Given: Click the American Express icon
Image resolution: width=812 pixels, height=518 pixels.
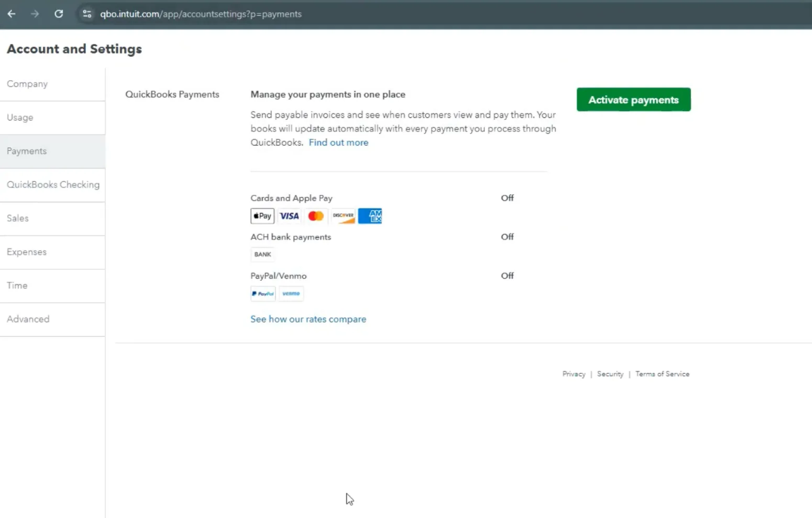Looking at the screenshot, I should point(370,216).
